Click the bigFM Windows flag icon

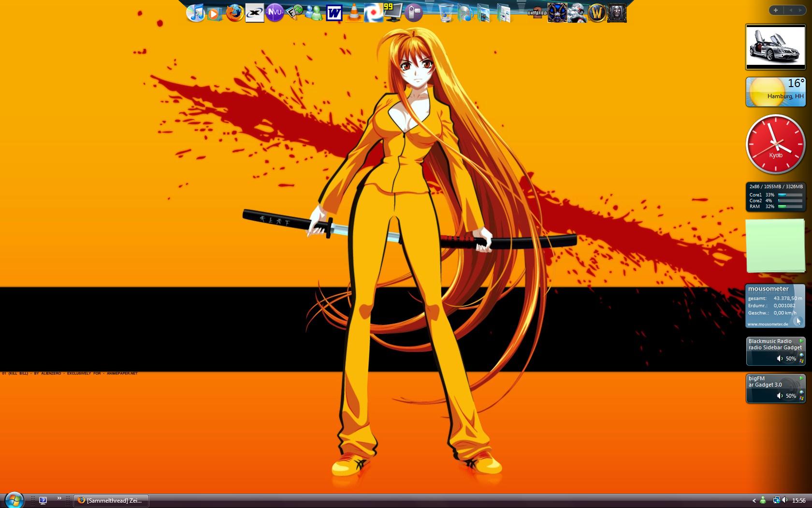pyautogui.click(x=801, y=398)
